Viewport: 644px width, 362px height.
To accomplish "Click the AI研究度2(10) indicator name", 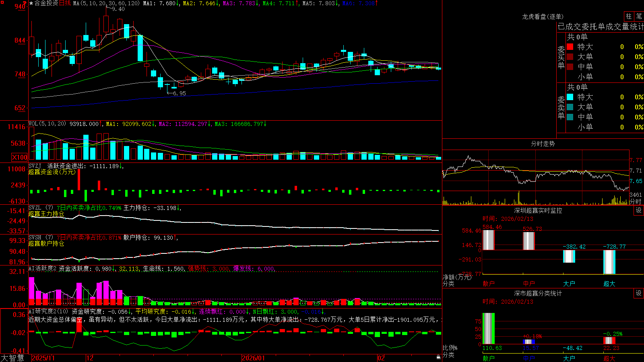I will (x=48, y=311).
